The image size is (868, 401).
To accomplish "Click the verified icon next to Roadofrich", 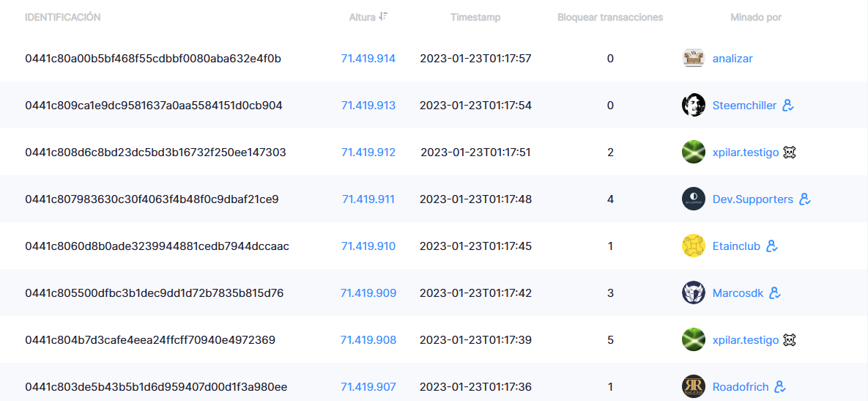I will (x=781, y=386).
